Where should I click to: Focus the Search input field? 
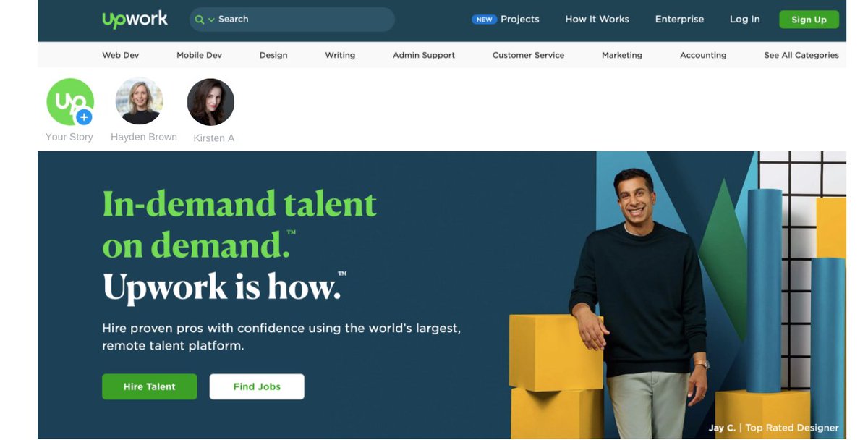point(304,20)
